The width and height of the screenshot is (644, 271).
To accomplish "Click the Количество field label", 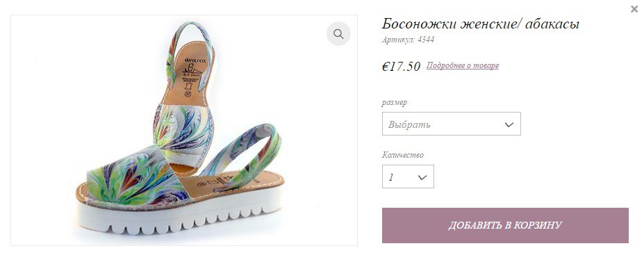I will (x=402, y=155).
